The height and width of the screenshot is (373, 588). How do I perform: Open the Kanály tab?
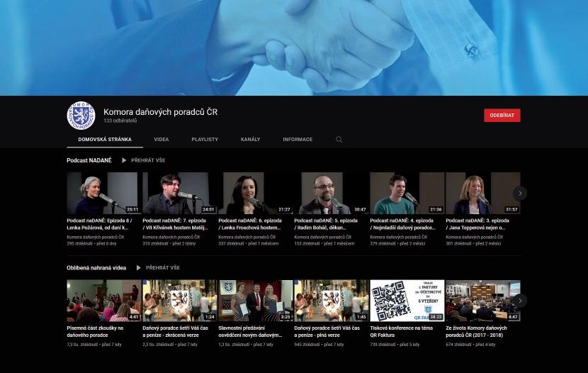tap(251, 139)
